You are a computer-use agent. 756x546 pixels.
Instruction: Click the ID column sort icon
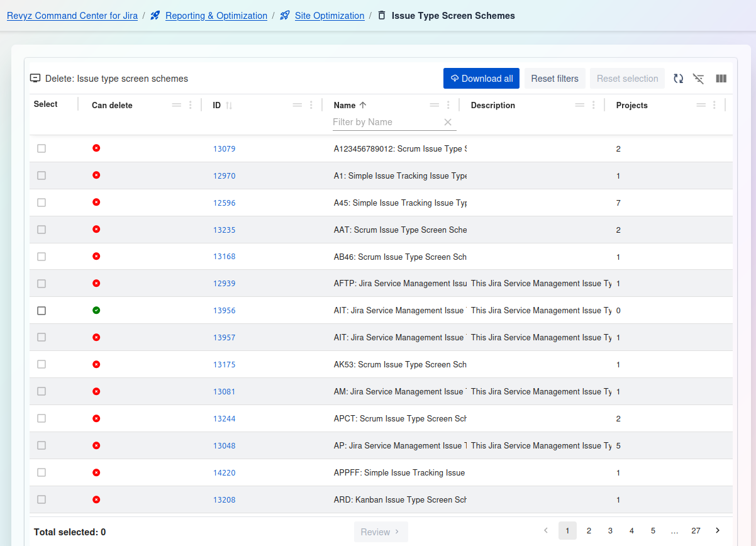(x=229, y=106)
